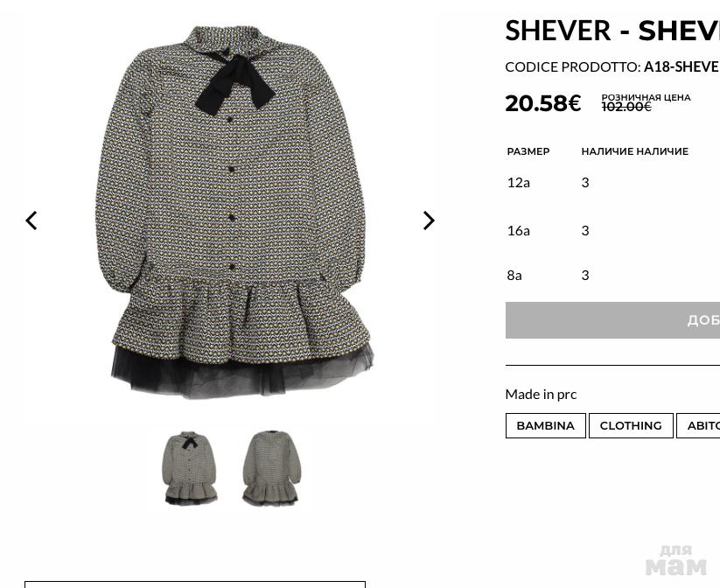720x588 pixels.
Task: Click the main dress product image
Action: 232,213
